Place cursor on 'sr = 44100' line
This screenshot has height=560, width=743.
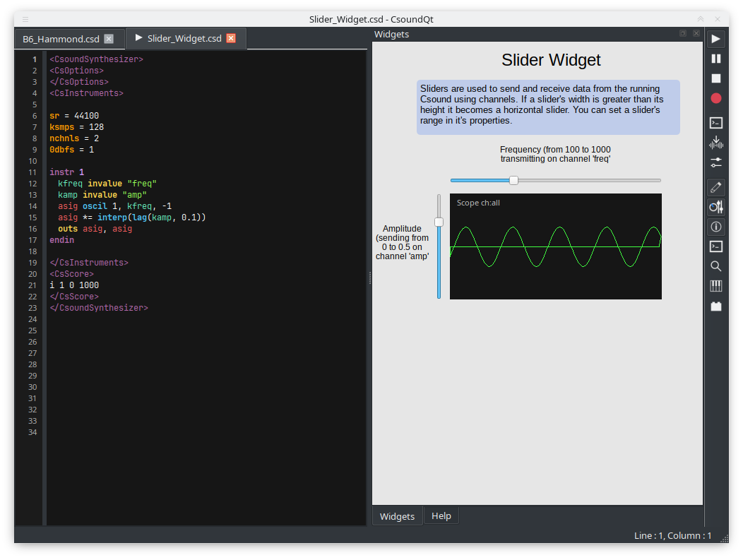(74, 116)
